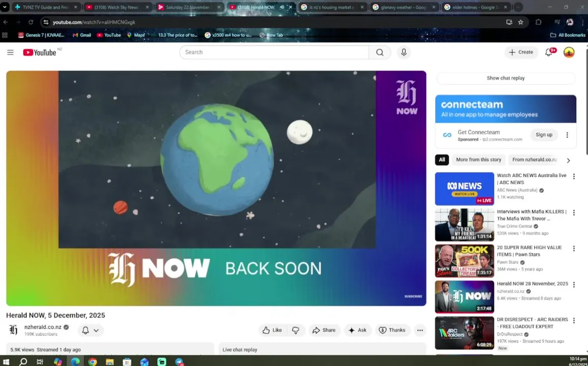
Task: Open options for Pawn Stars video
Action: [x=574, y=249]
